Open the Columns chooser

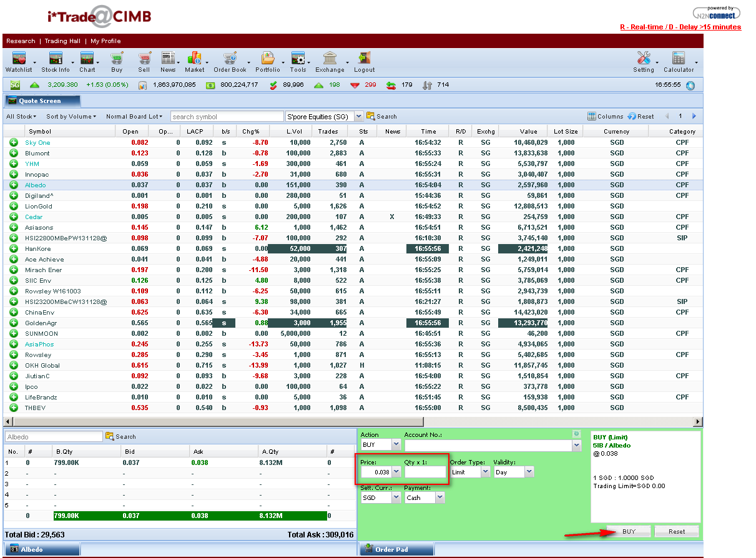(x=606, y=116)
